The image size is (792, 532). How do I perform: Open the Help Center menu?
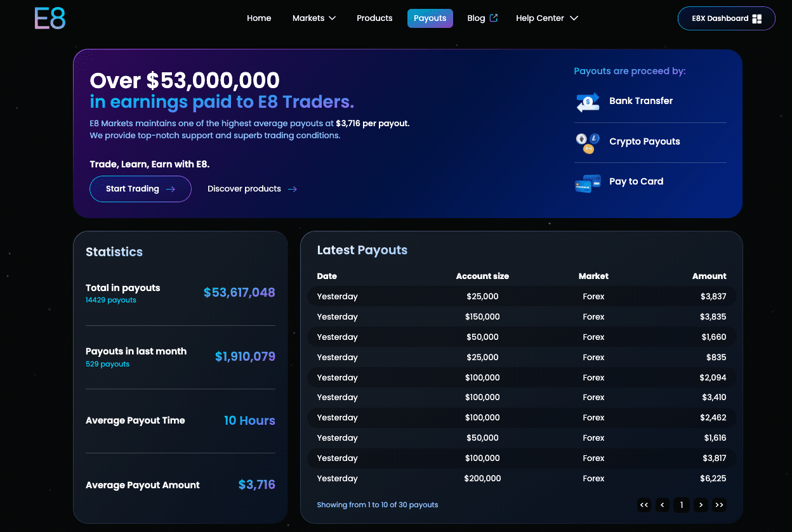[547, 18]
